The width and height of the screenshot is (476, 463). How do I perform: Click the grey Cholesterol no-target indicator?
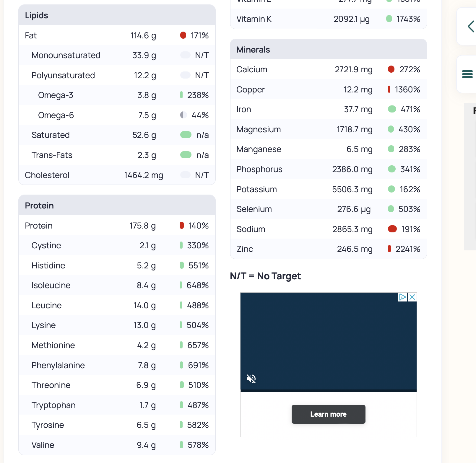(x=185, y=175)
